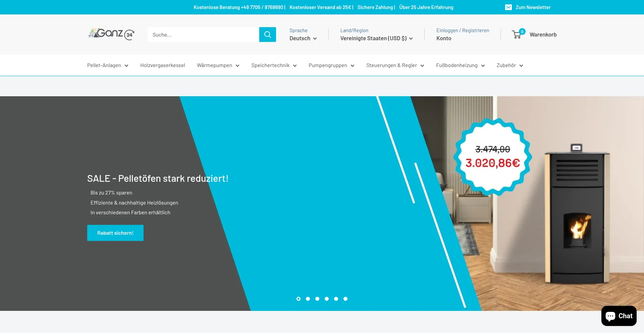The height and width of the screenshot is (333, 644).
Task: Click the magnifying glass search button
Action: (267, 35)
